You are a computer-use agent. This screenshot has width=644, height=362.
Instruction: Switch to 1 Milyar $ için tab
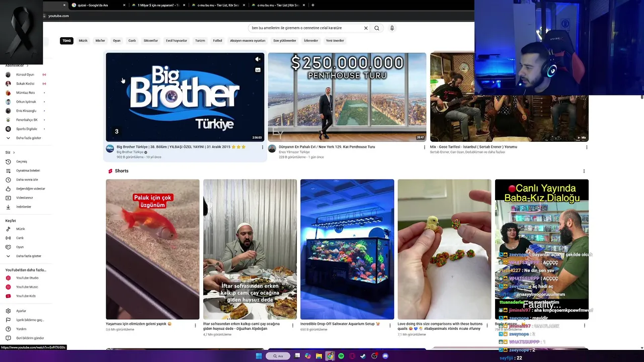tap(157, 5)
